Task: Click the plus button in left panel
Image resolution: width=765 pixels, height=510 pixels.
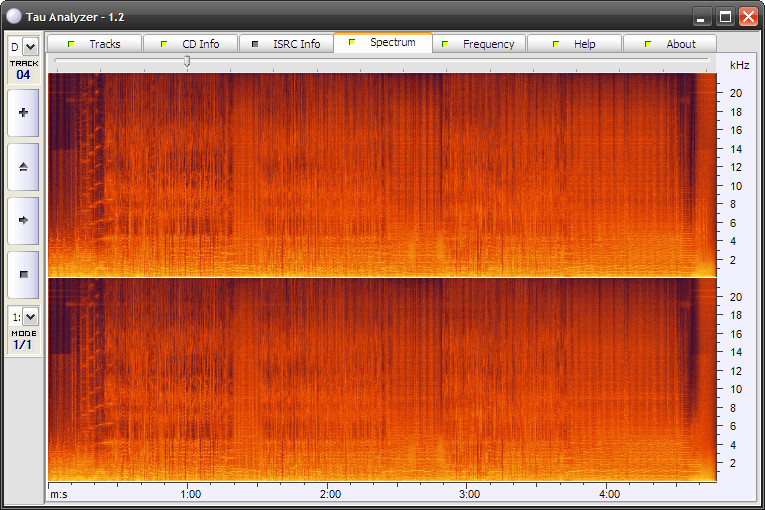Action: pos(23,113)
